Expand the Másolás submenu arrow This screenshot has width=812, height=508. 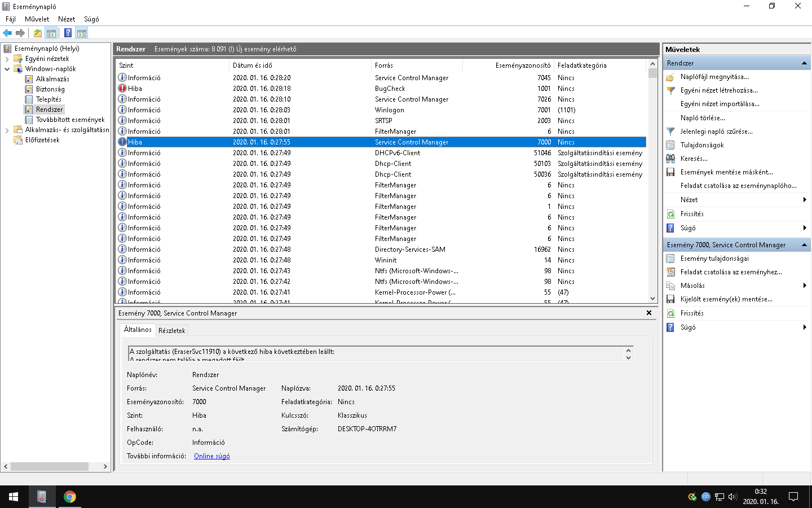[805, 286]
